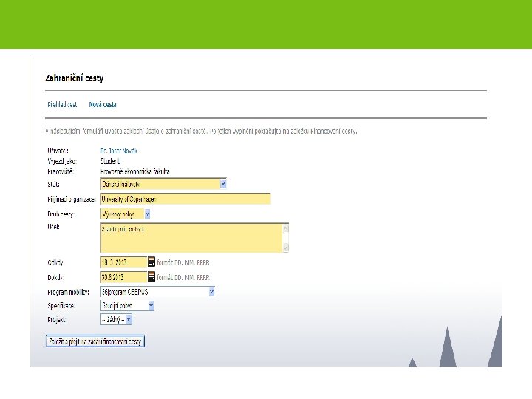Click the Program mobility label
532x399 pixels.
[x=68, y=292]
